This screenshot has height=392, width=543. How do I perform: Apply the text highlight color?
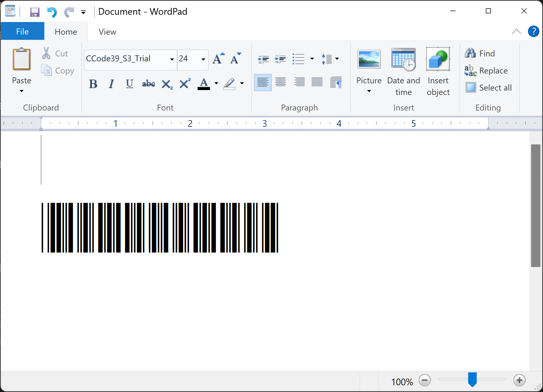[x=229, y=84]
